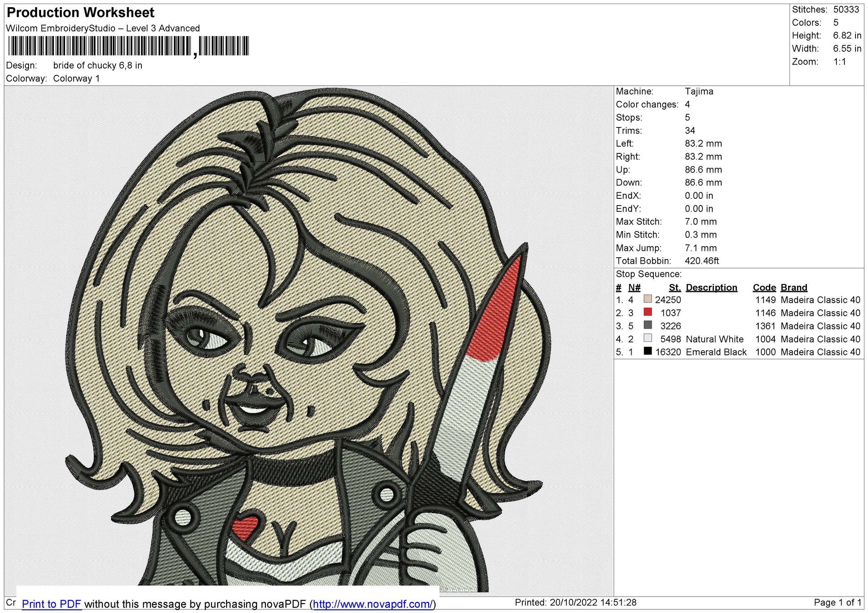Click the red thread color swatch for code 1146

tap(648, 312)
